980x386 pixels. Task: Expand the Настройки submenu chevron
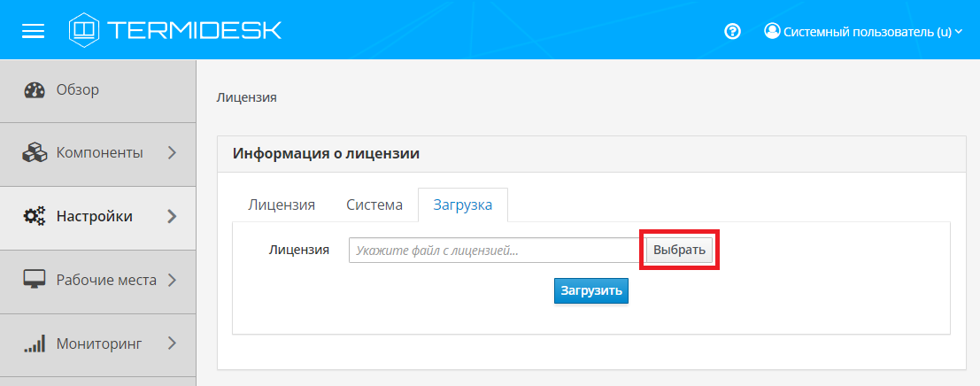pos(172,216)
